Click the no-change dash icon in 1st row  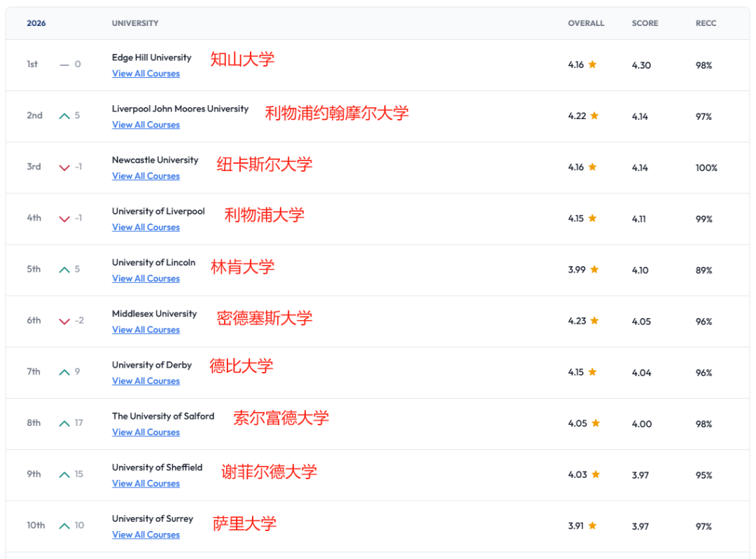coord(64,64)
